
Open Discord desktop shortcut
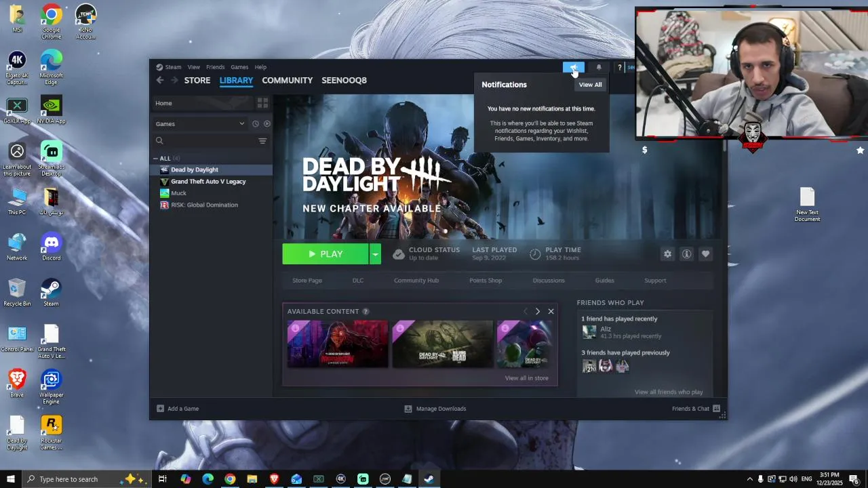(x=52, y=247)
